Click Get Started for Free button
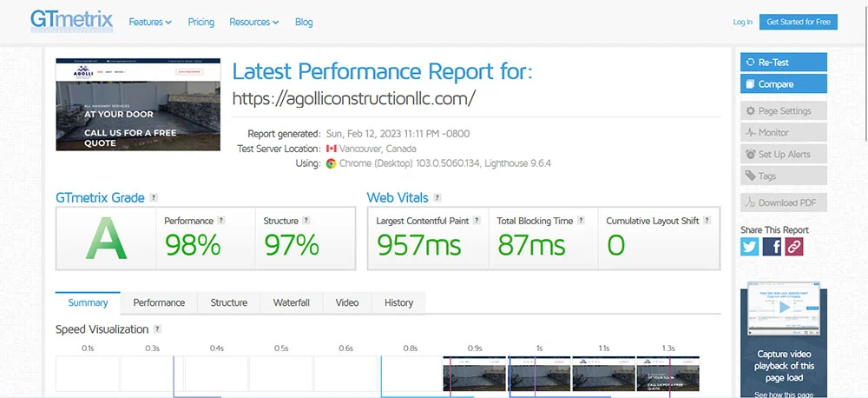 pos(799,23)
